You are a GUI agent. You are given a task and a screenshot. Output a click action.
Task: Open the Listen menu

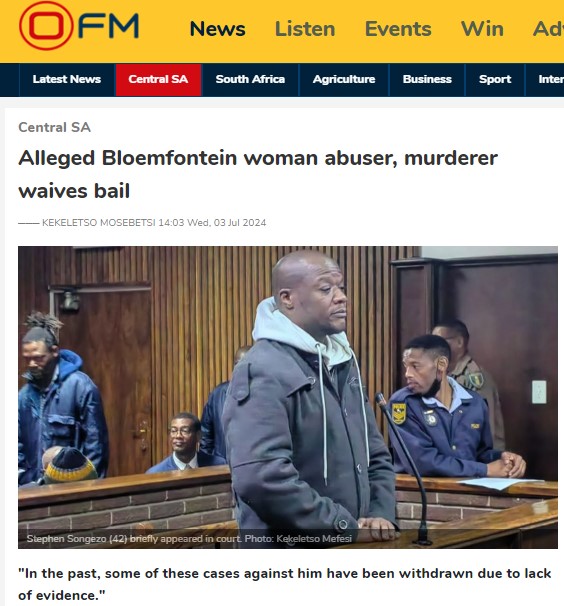click(305, 29)
